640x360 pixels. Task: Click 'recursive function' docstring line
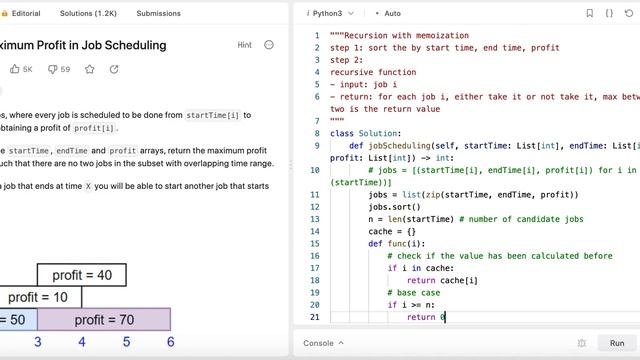pyautogui.click(x=373, y=72)
